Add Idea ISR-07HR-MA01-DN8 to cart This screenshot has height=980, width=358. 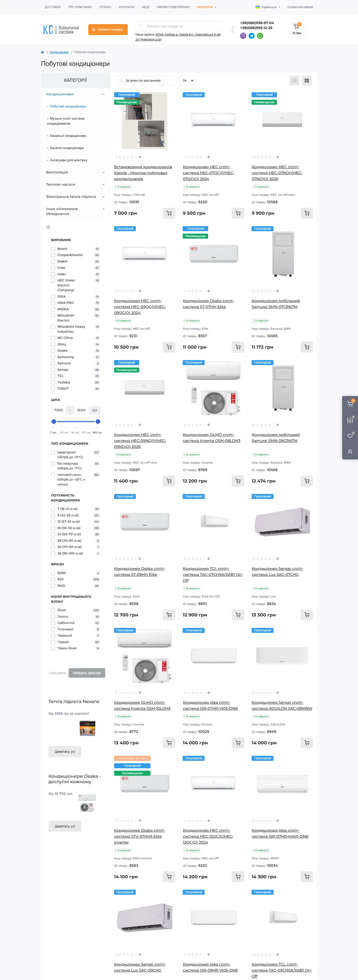pyautogui.click(x=307, y=877)
